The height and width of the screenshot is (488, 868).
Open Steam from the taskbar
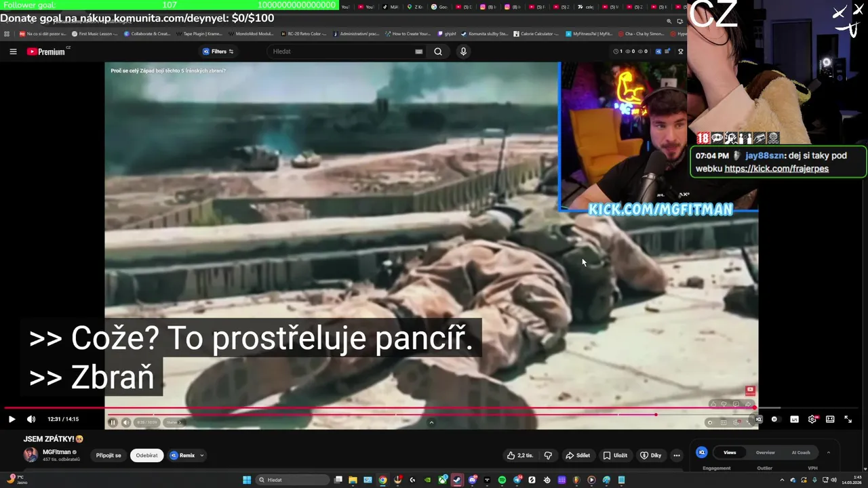point(457,480)
